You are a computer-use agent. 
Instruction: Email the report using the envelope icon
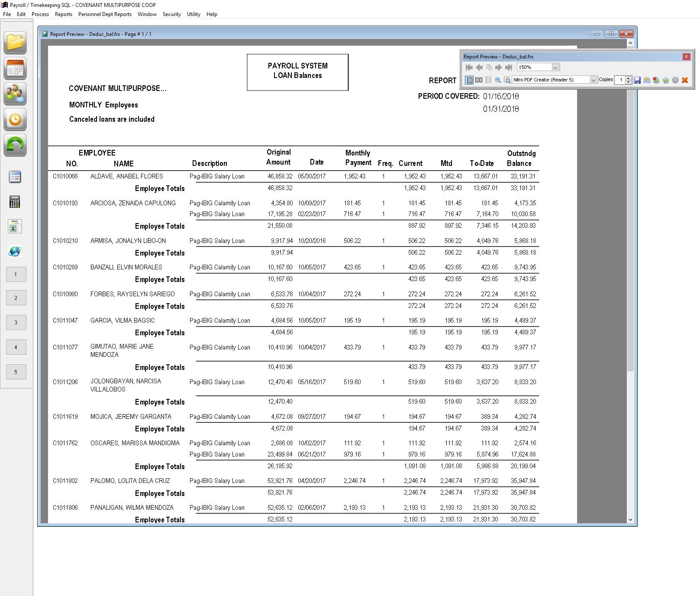[x=647, y=80]
